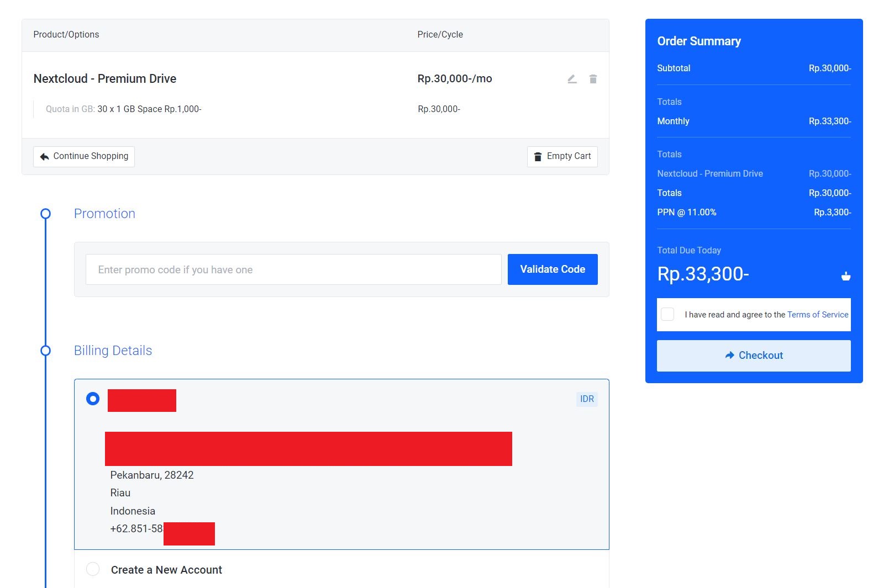Click the Promotion section heading

[104, 214]
